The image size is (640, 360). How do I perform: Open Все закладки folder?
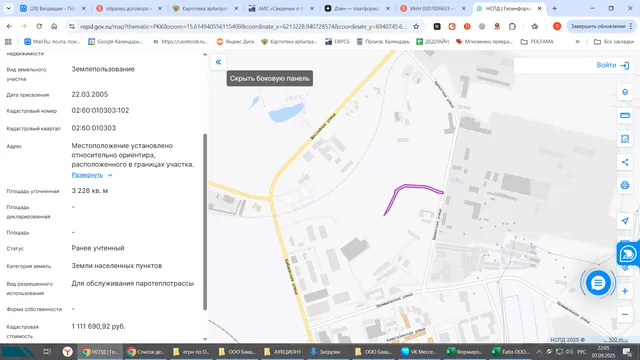pos(613,42)
